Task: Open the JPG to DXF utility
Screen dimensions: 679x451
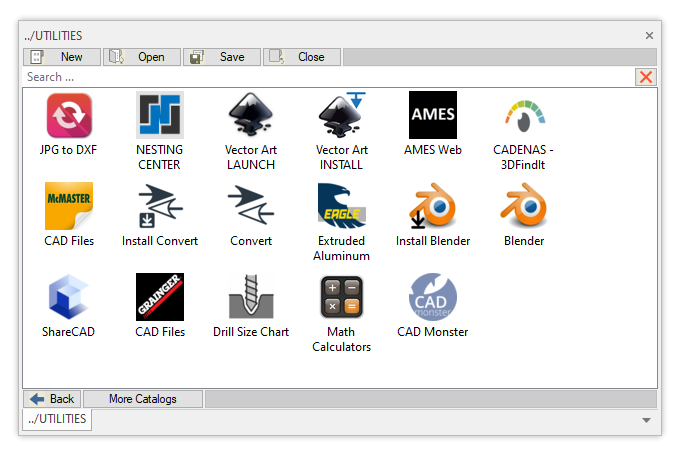Action: pos(69,116)
